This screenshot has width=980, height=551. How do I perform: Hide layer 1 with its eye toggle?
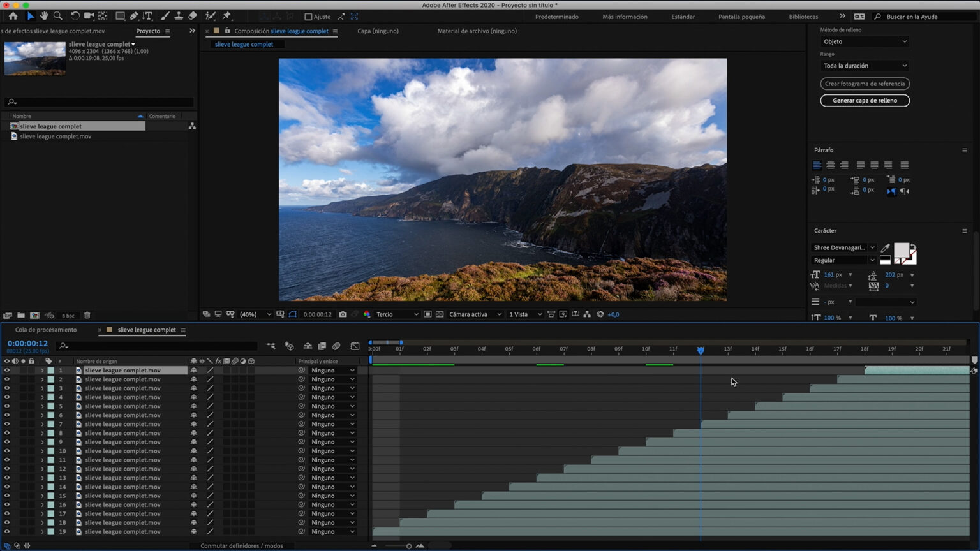6,370
